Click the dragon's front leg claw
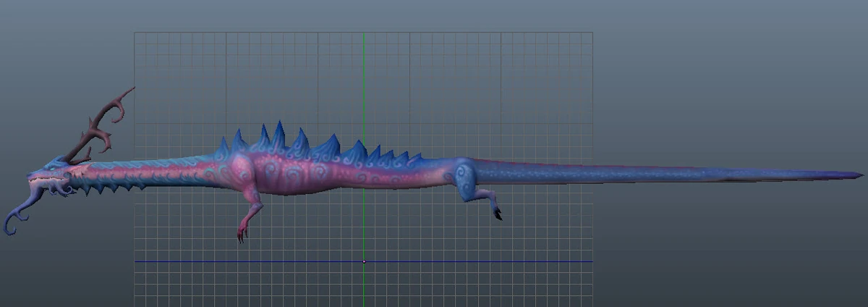Image resolution: width=868 pixels, height=307 pixels. click(241, 235)
